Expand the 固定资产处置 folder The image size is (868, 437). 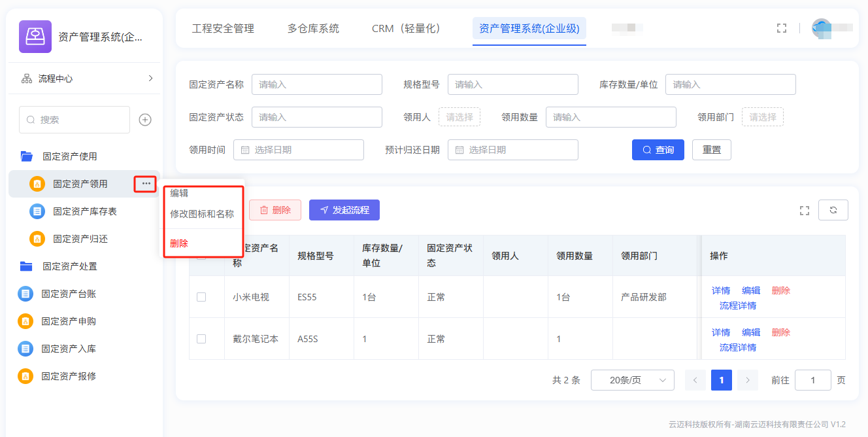click(69, 266)
